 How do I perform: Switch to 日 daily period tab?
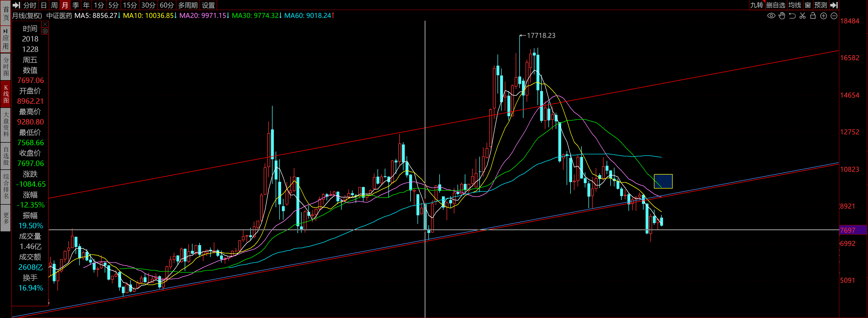pyautogui.click(x=43, y=5)
